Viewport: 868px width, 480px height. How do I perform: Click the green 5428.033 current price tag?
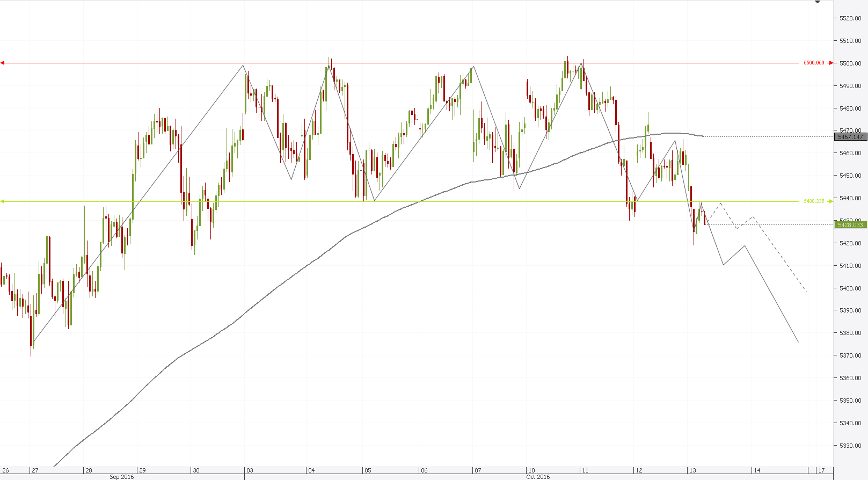[850, 225]
